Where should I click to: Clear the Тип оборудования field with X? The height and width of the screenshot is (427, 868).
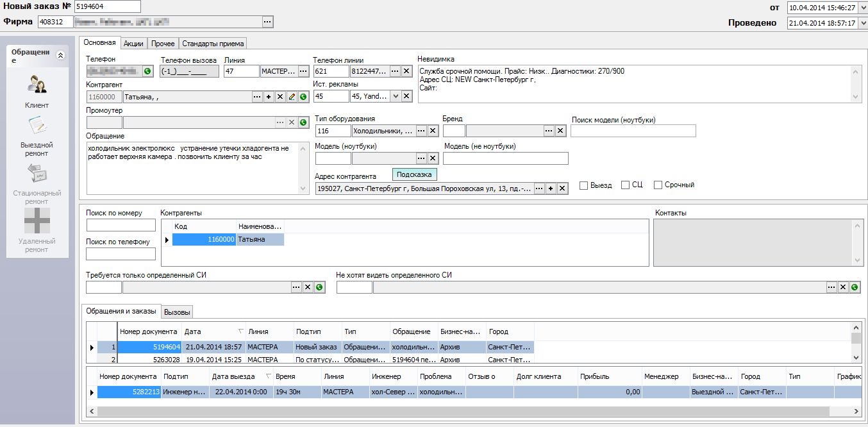pyautogui.click(x=433, y=131)
